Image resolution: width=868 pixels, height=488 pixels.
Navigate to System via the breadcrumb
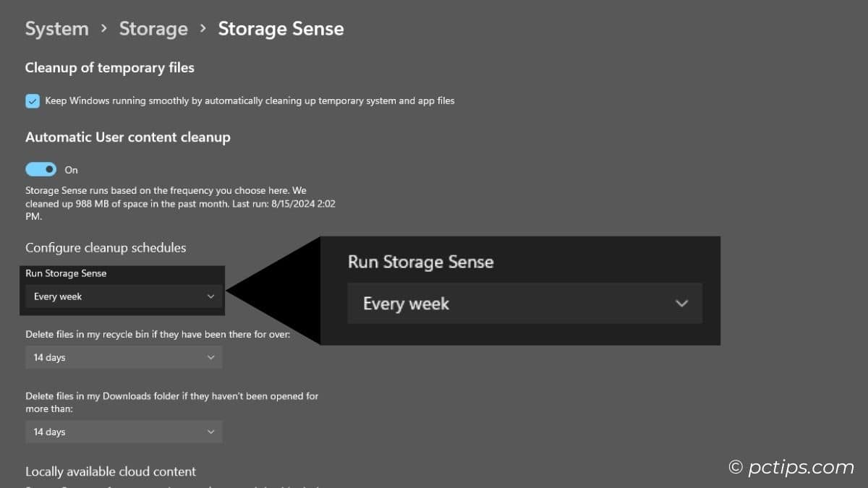pyautogui.click(x=56, y=29)
